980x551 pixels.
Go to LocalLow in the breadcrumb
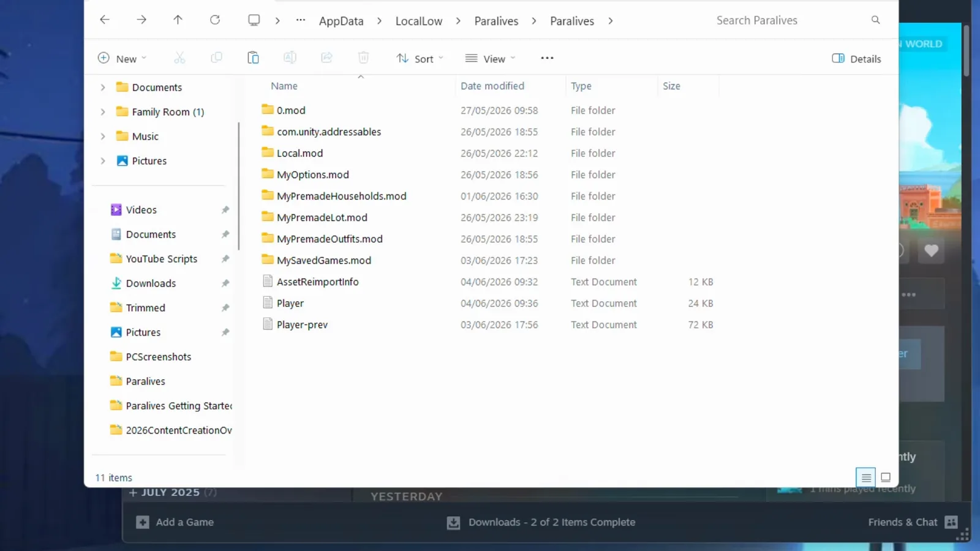(419, 21)
